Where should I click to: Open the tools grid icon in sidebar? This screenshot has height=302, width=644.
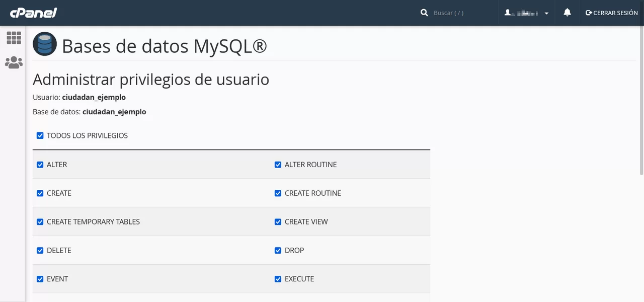14,38
